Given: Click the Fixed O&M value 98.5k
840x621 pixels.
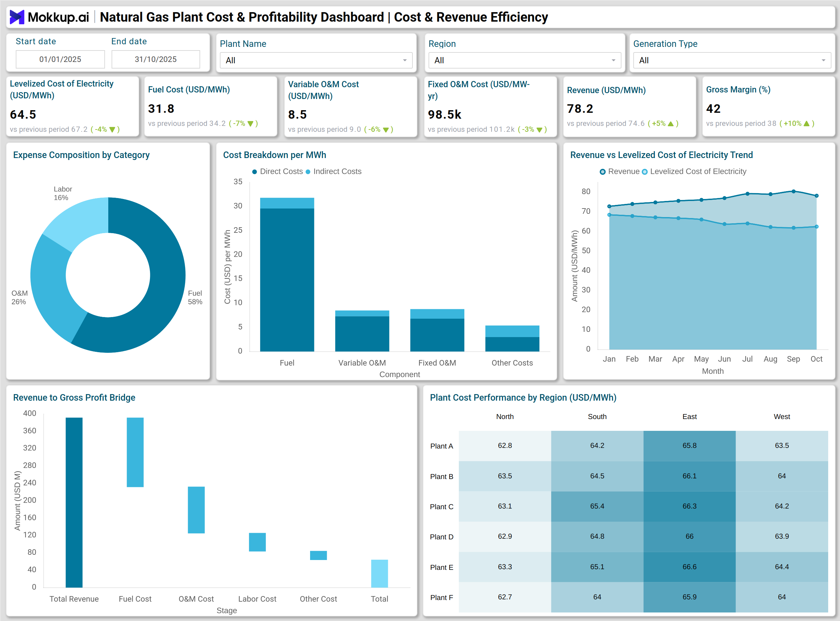Looking at the screenshot, I should pos(445,115).
